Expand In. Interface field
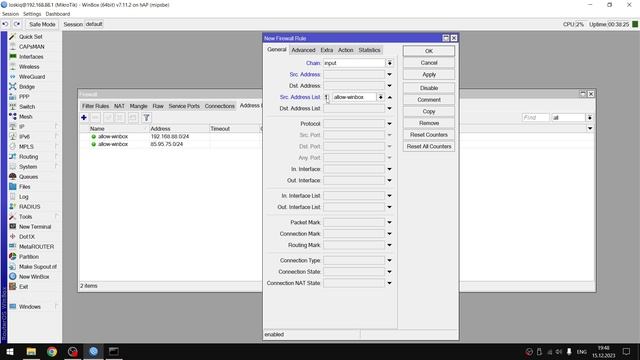The image size is (640, 360). pyautogui.click(x=389, y=169)
